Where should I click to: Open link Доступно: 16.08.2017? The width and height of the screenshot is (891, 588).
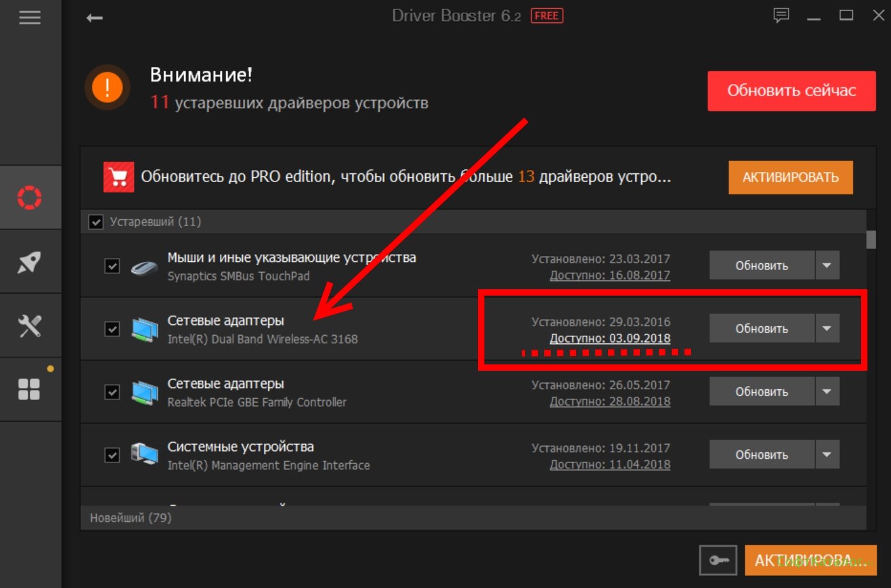tap(610, 275)
